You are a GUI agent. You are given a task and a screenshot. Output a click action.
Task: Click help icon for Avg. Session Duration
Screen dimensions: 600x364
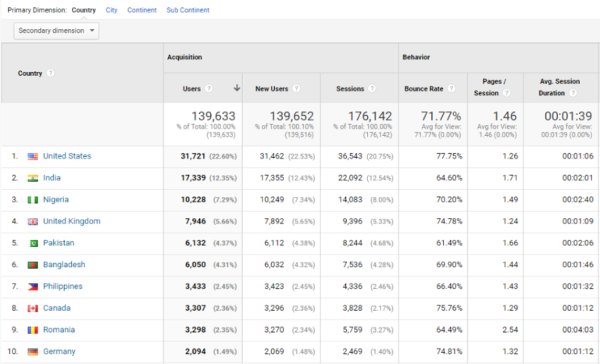pos(584,94)
